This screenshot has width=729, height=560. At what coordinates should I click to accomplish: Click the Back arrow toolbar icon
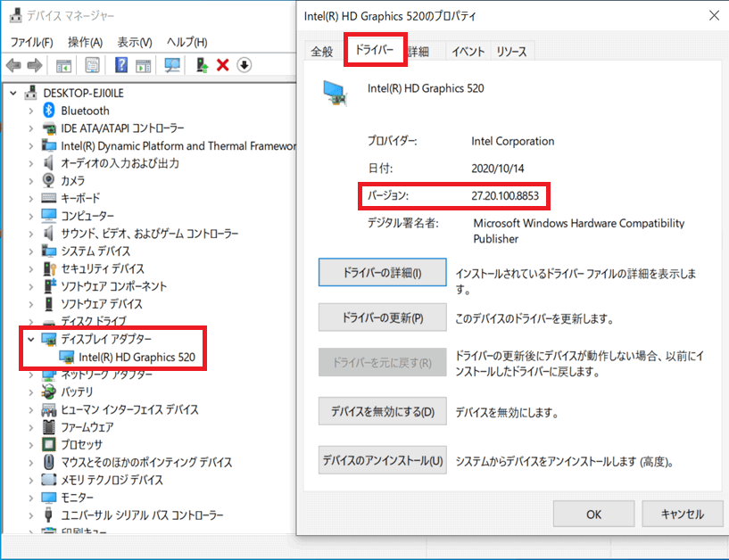(x=13, y=65)
